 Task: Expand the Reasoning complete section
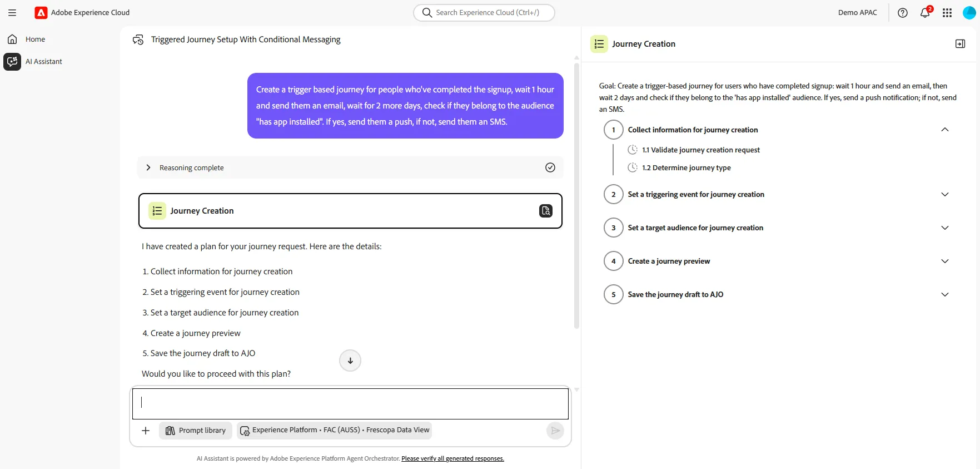[x=148, y=167]
